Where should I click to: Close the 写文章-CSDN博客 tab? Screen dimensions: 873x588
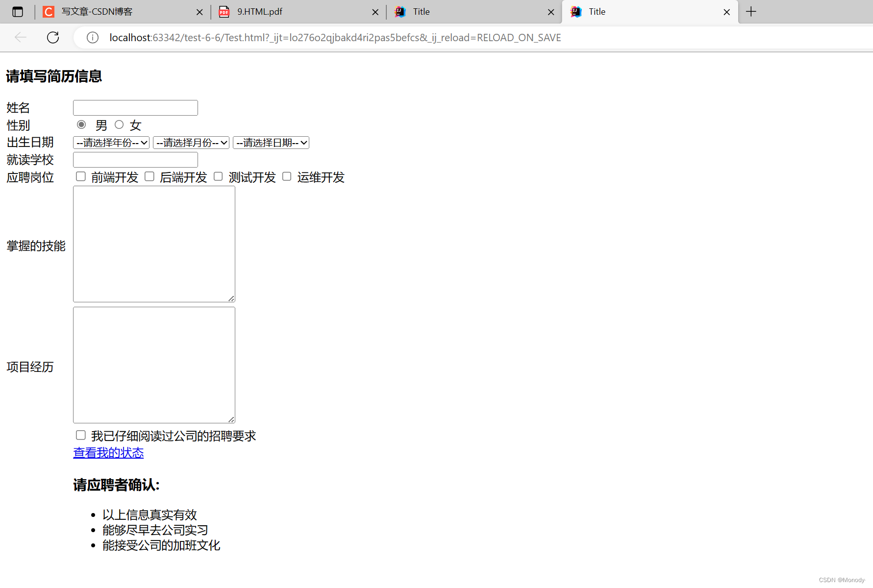(x=200, y=12)
